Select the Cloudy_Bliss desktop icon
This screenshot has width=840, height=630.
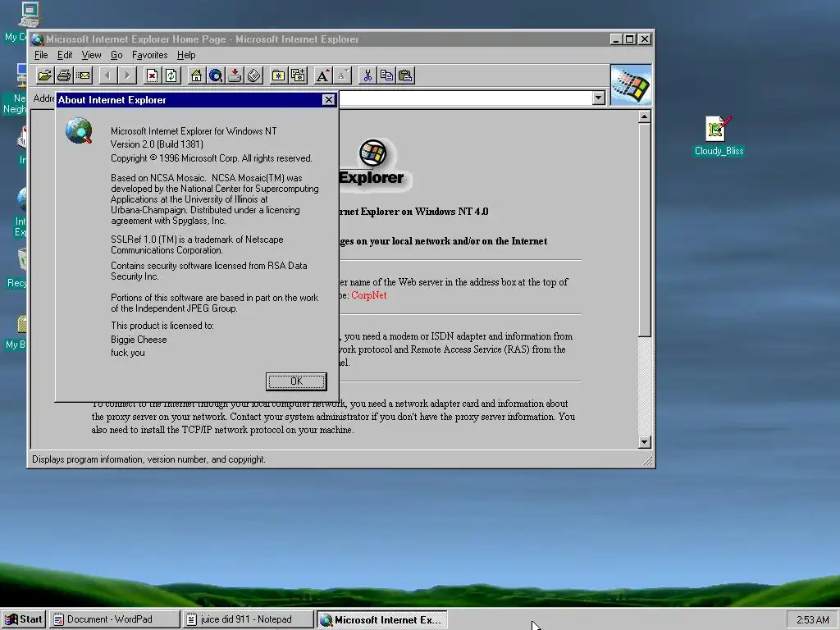719,136
